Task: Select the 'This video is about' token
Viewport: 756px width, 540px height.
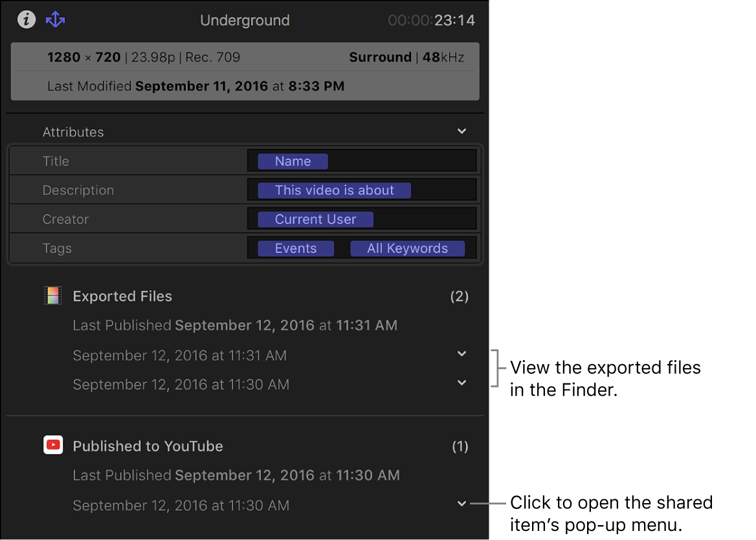Action: pos(334,190)
